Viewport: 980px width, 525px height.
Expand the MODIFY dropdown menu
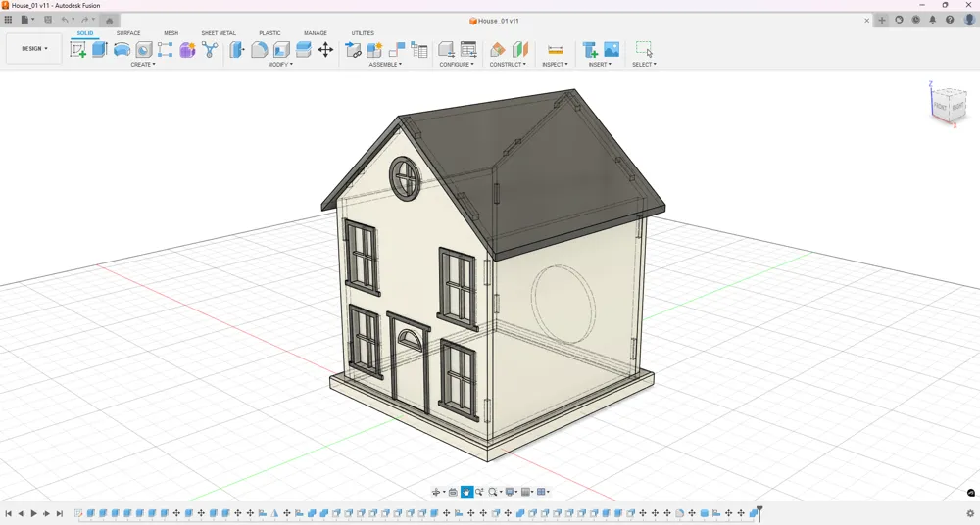point(280,65)
